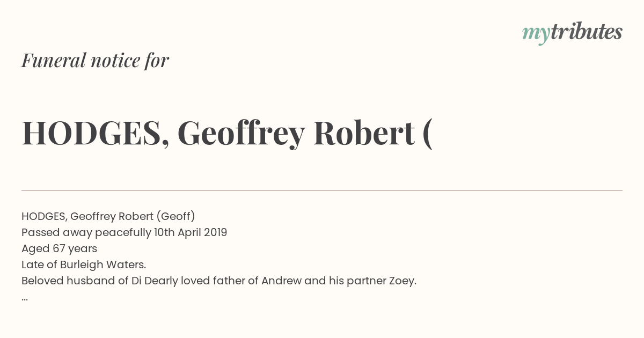644x338 pixels.
Task: Click the open parenthesis ending the title
Action: [x=427, y=134]
